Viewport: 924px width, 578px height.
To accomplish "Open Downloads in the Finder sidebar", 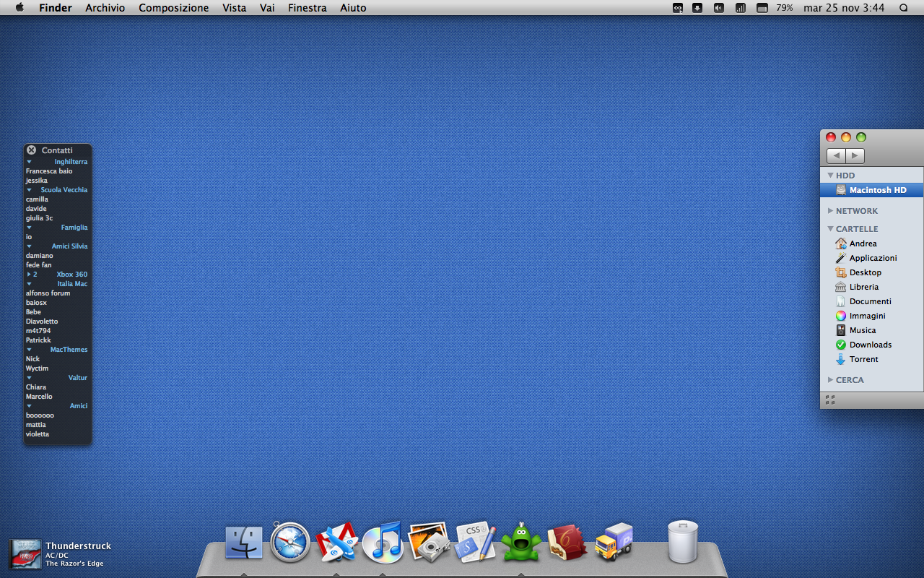I will (871, 345).
